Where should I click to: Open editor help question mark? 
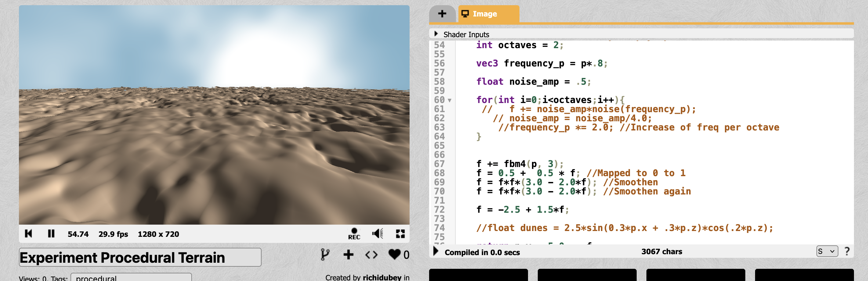[847, 251]
